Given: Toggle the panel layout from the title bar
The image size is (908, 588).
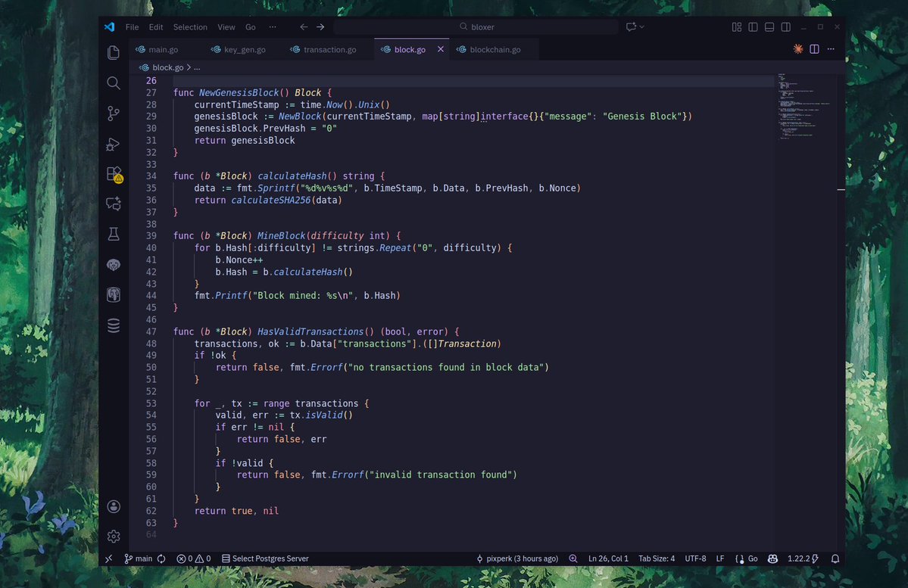Looking at the screenshot, I should [x=769, y=26].
